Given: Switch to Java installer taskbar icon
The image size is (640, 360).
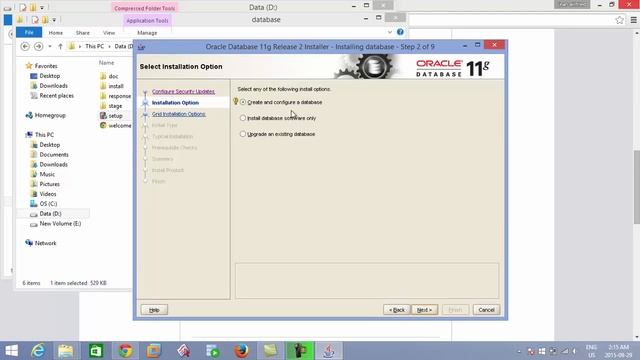Looking at the screenshot, I should [x=329, y=351].
